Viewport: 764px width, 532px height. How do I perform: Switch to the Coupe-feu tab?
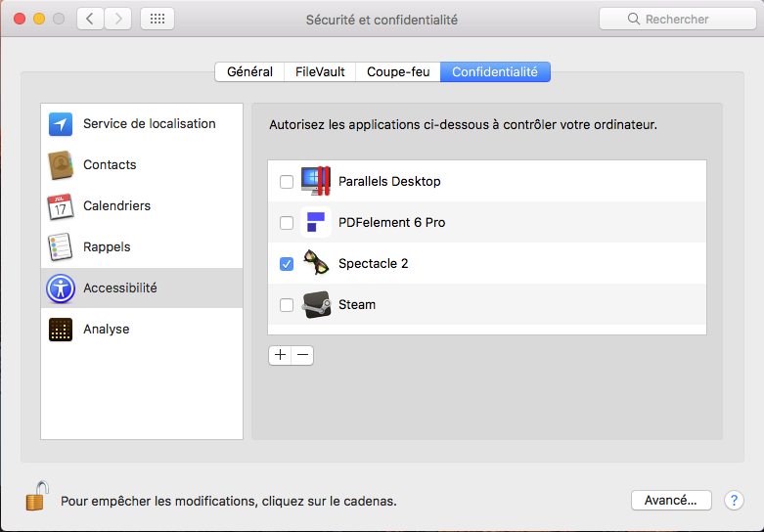[398, 72]
